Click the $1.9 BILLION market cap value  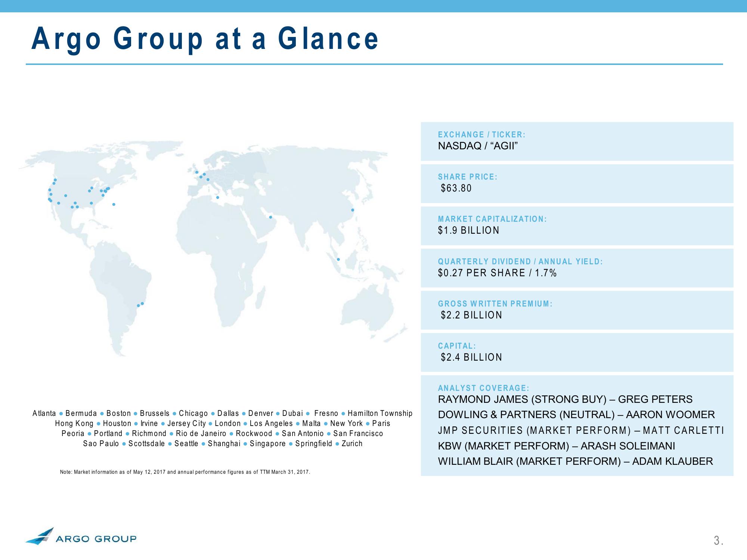pos(468,230)
